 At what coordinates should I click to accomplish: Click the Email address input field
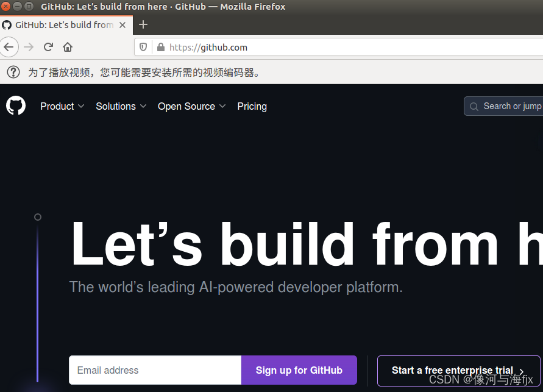(x=155, y=370)
